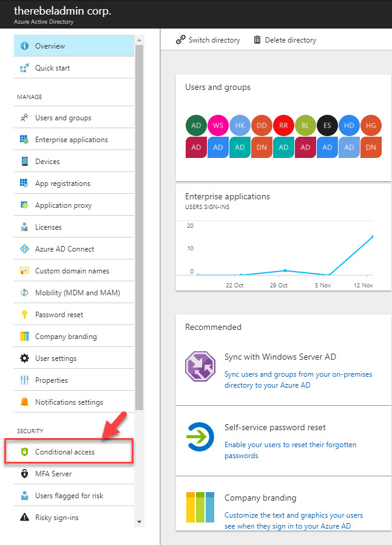This screenshot has height=545, width=392.
Task: Select the green BL user avatar
Action: click(306, 125)
